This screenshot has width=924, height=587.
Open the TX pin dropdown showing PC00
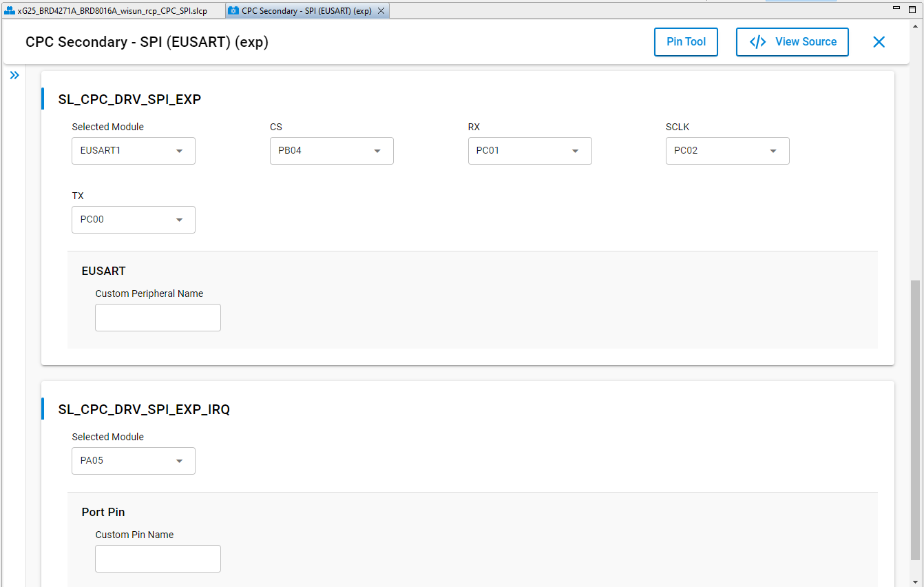point(133,220)
